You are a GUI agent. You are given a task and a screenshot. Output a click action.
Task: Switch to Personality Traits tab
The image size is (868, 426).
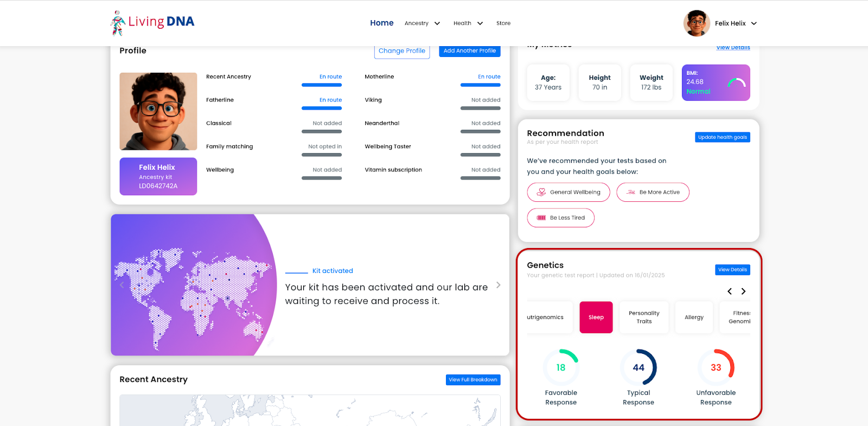[644, 317]
